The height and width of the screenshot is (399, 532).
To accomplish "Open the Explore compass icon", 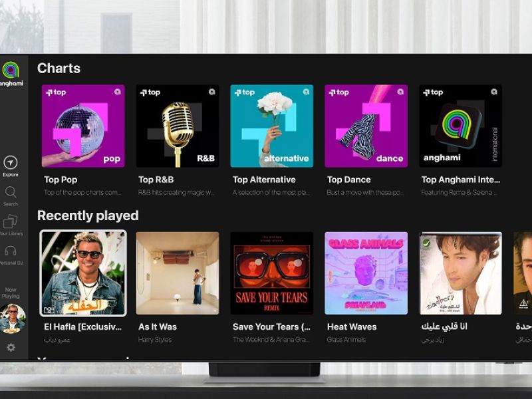I will [11, 162].
